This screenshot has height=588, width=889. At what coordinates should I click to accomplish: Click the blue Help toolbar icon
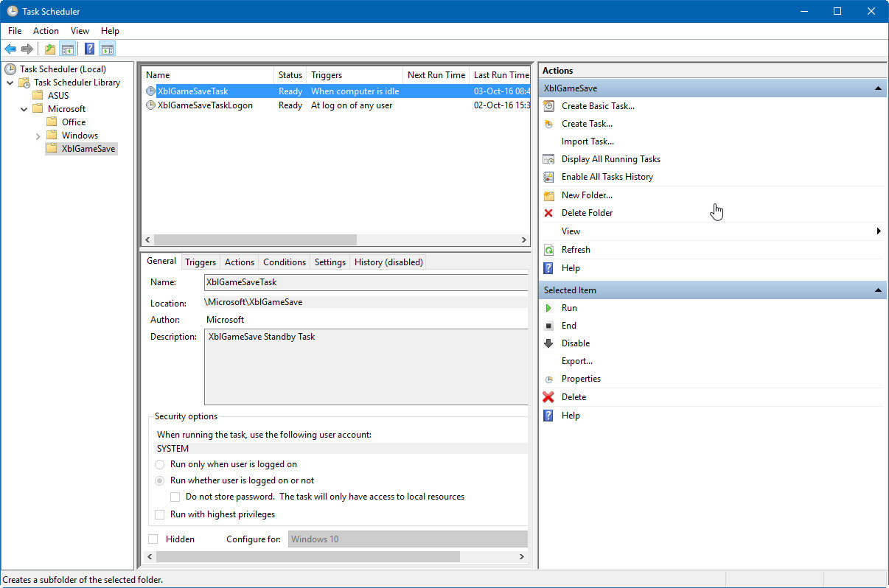90,49
